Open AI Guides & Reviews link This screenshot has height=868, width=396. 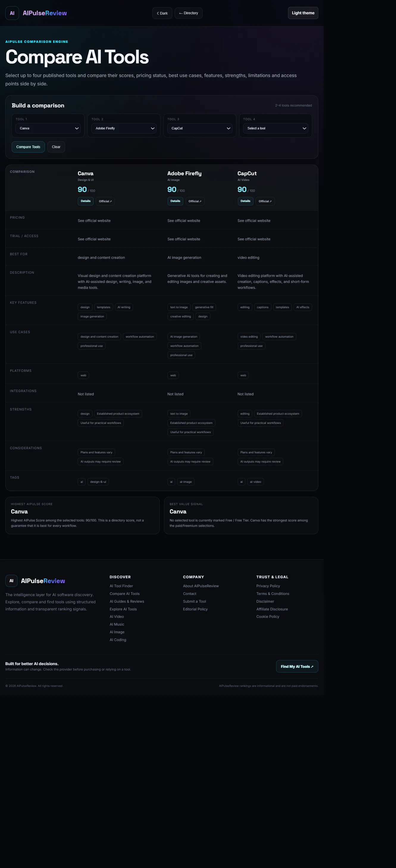pyautogui.click(x=127, y=601)
